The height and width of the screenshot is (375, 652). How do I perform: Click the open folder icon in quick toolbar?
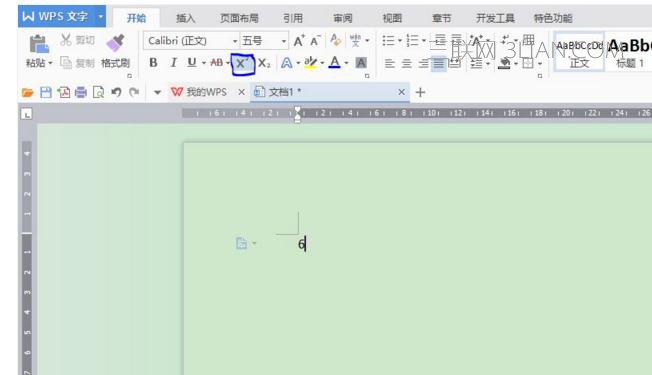click(x=27, y=92)
